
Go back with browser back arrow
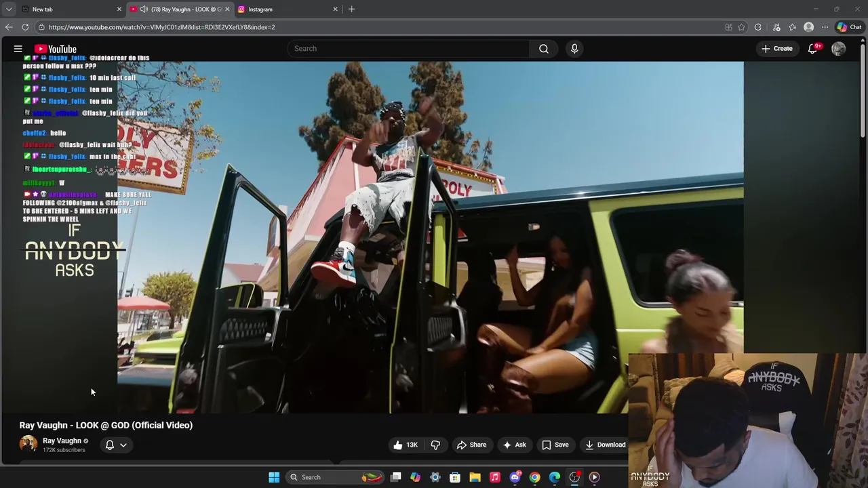[8, 27]
